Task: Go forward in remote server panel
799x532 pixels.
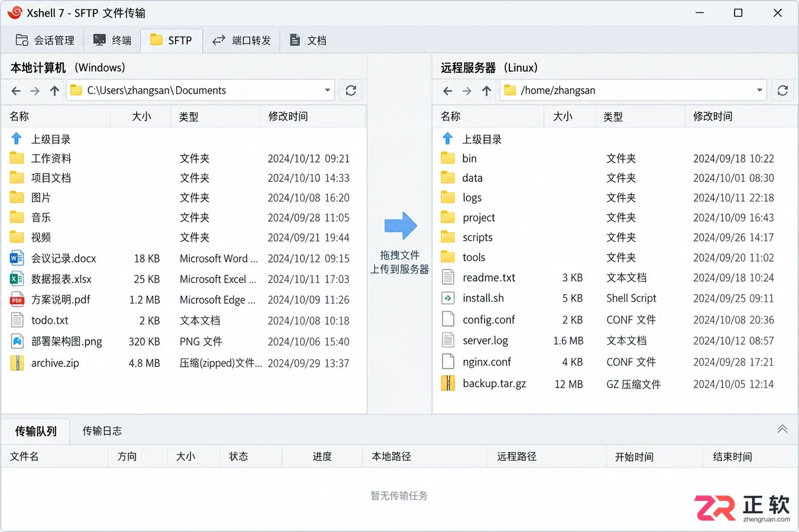Action: pos(467,91)
